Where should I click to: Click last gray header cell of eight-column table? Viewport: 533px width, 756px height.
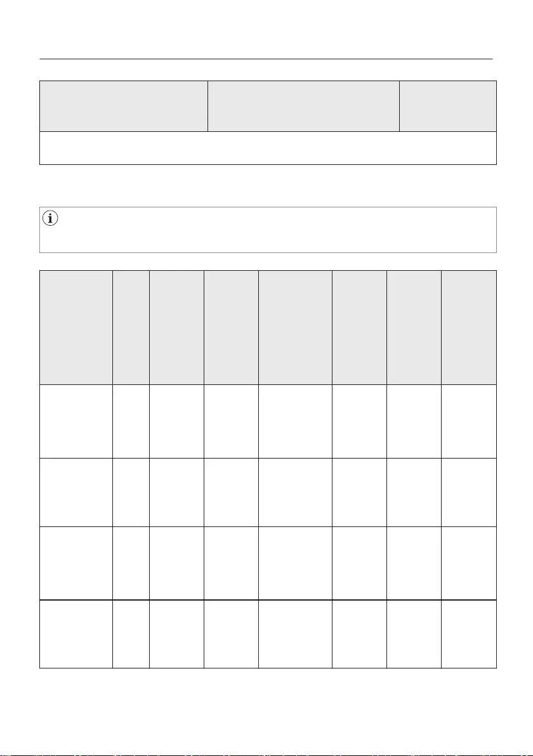point(469,327)
